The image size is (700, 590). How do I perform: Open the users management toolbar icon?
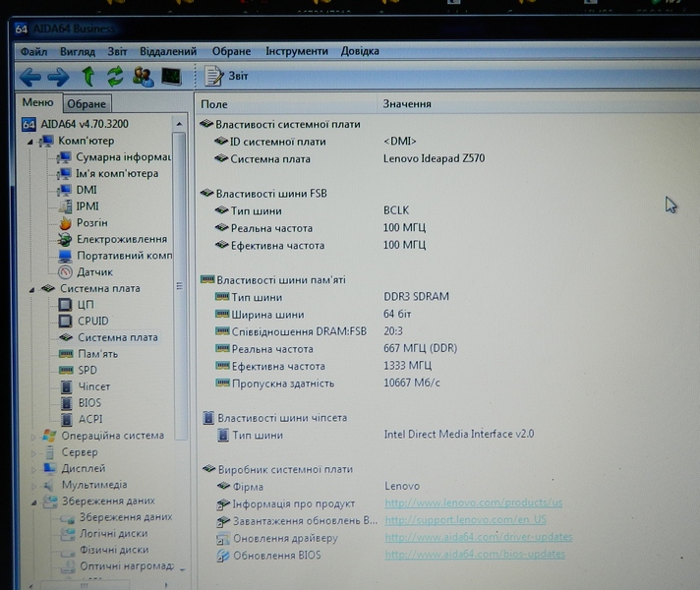coord(144,77)
